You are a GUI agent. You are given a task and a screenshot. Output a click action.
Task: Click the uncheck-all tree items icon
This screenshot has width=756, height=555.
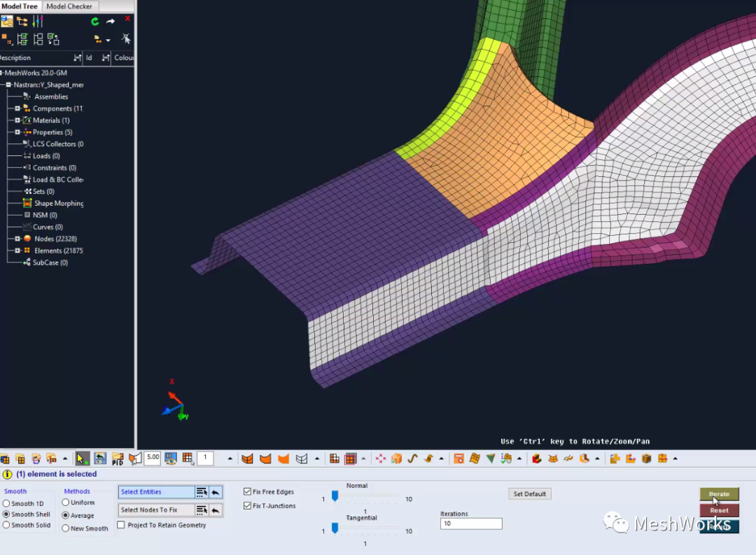[38, 39]
